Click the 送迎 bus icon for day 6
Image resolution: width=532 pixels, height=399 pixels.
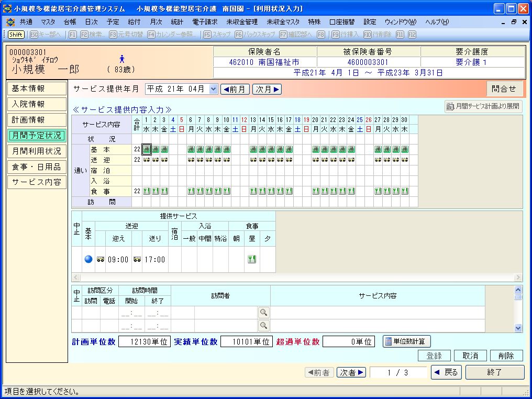click(x=191, y=160)
